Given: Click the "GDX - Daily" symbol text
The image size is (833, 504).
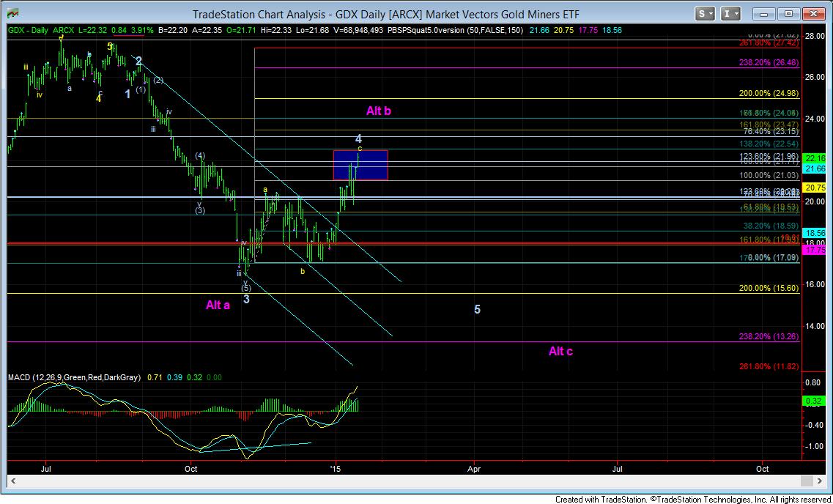Looking at the screenshot, I should click(x=29, y=30).
